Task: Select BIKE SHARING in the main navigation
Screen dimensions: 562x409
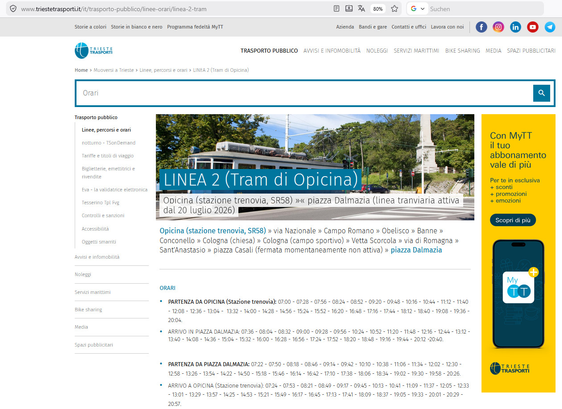Action: [x=462, y=51]
